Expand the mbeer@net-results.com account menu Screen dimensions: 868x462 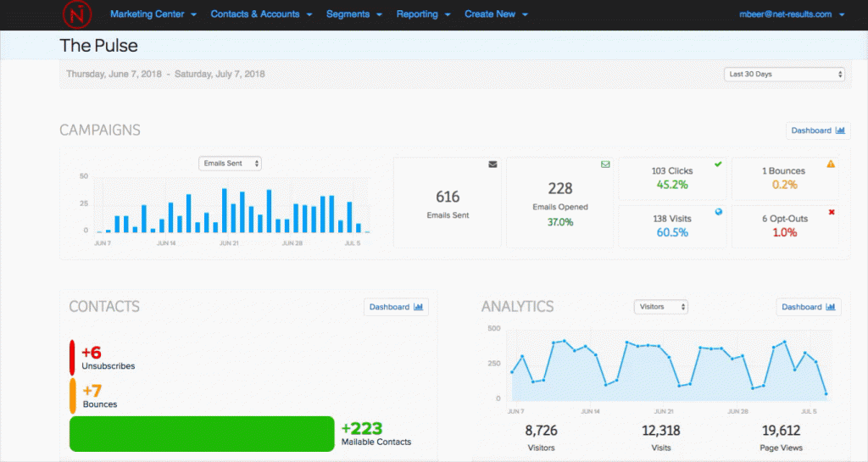(792, 14)
